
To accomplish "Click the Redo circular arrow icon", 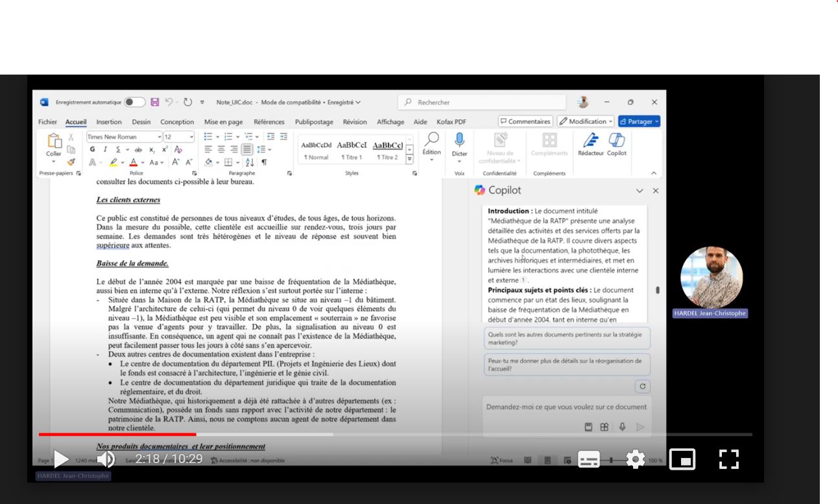I will pos(188,102).
